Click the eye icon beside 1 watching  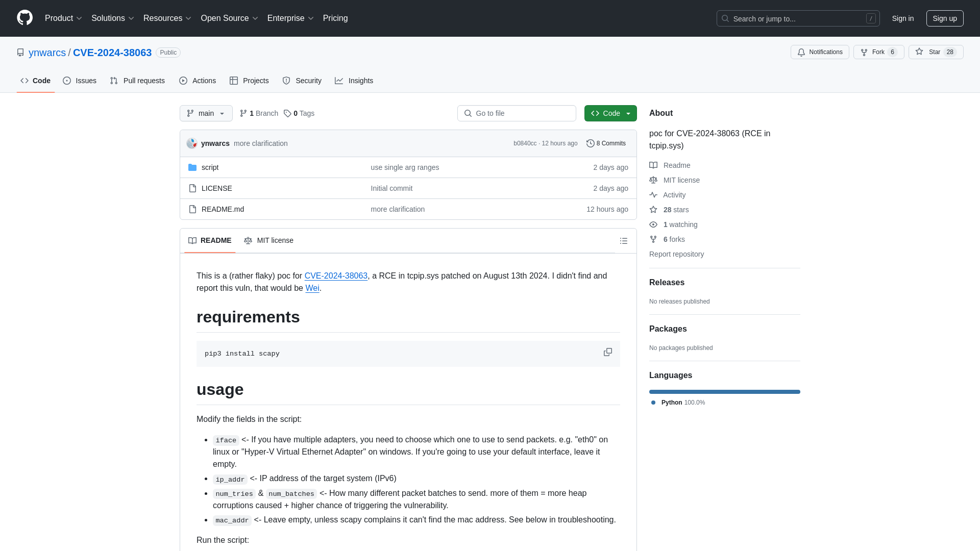pos(653,224)
